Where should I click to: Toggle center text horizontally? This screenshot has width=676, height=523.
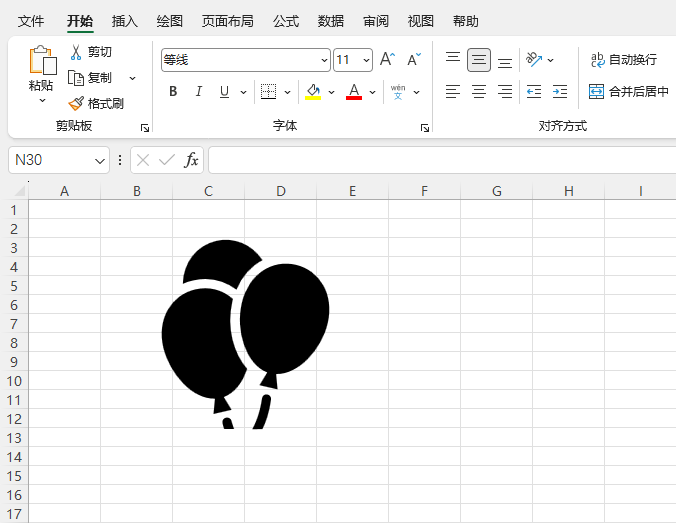click(x=479, y=91)
